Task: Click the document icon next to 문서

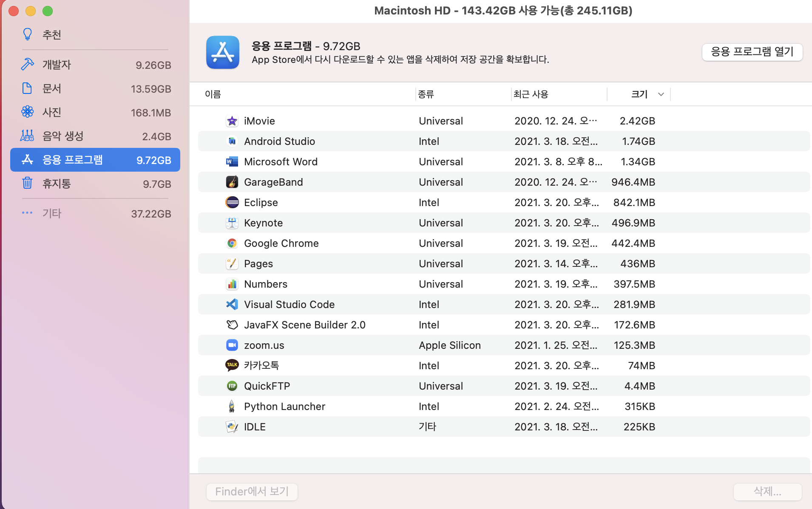Action: pyautogui.click(x=27, y=88)
